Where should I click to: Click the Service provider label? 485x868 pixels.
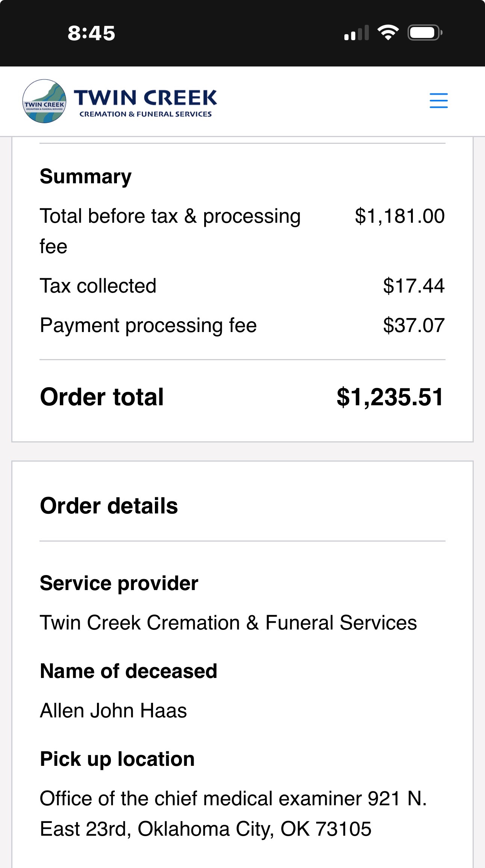click(x=119, y=583)
